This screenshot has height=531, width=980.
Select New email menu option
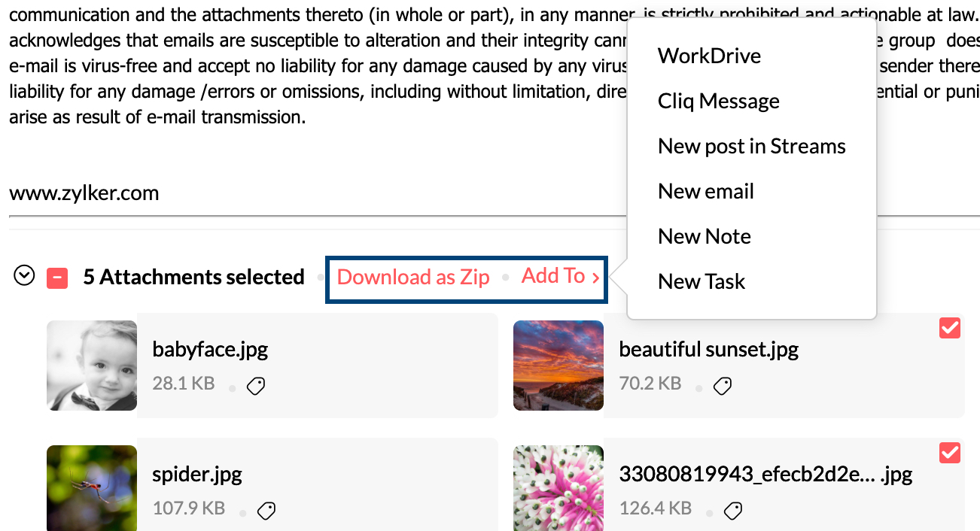click(x=705, y=191)
